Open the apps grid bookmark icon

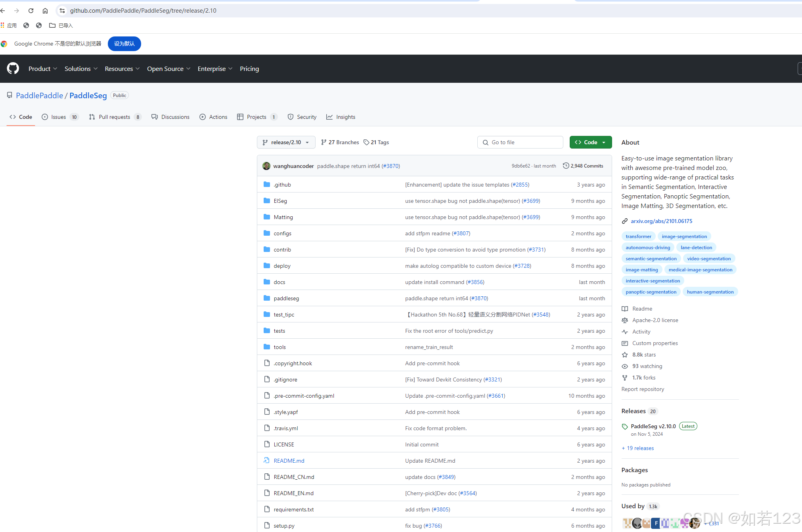point(2,25)
